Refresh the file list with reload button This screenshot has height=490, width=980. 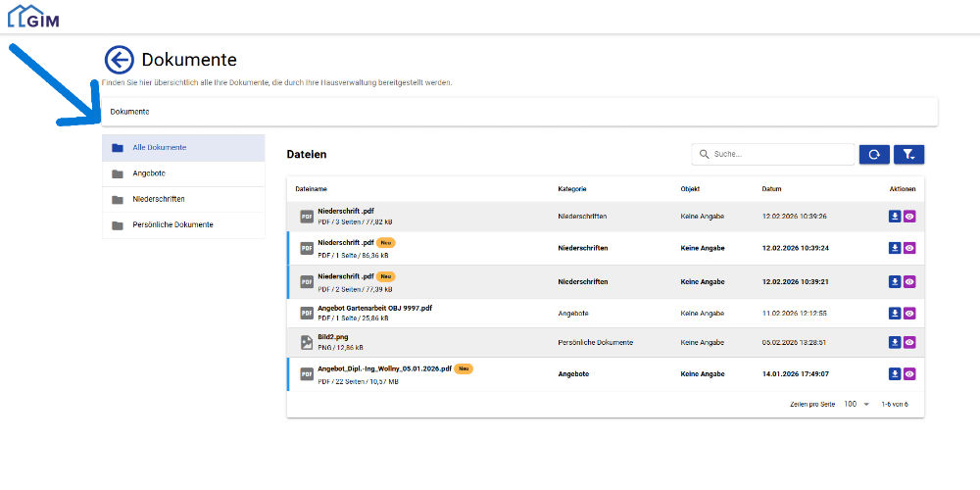pyautogui.click(x=874, y=154)
